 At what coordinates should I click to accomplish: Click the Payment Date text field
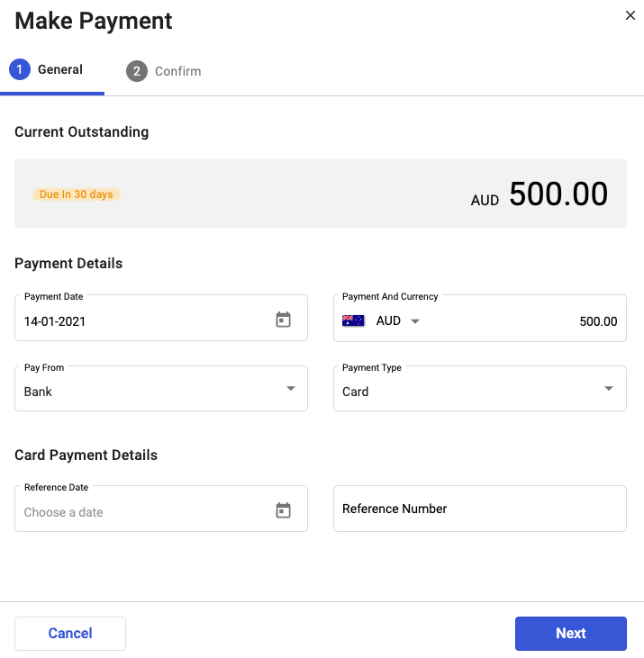coord(161,318)
